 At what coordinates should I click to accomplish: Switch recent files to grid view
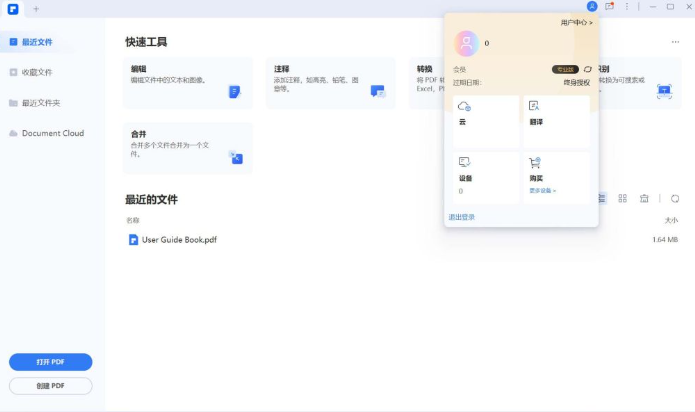click(623, 199)
